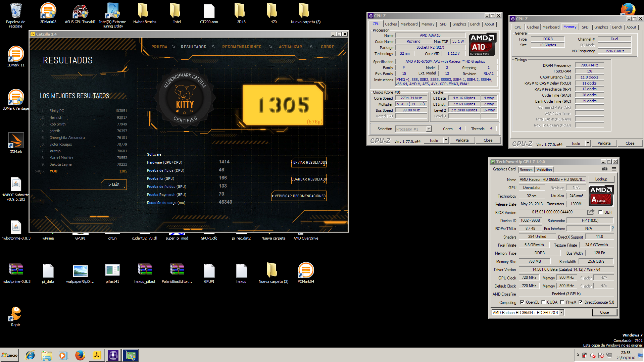Viewport: 644px width, 362px height.
Task: Open GPU-Z hamburger menu icon
Action: pyautogui.click(x=614, y=169)
